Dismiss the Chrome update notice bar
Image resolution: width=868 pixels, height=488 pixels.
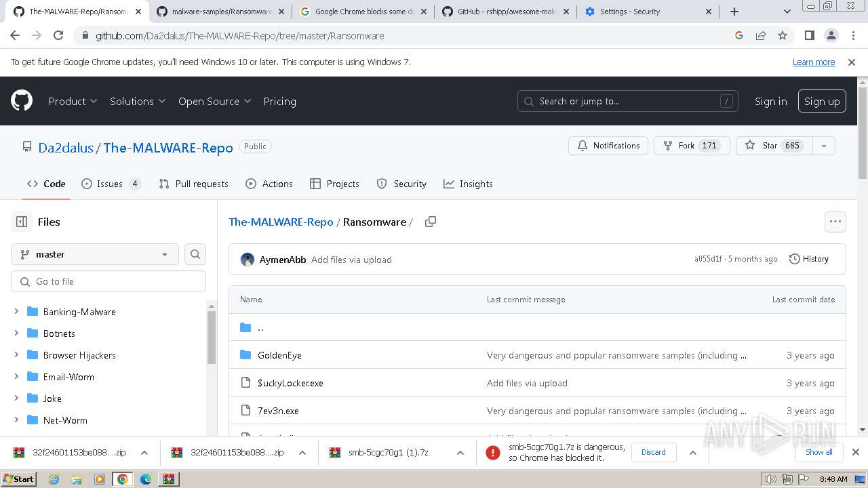click(x=852, y=62)
